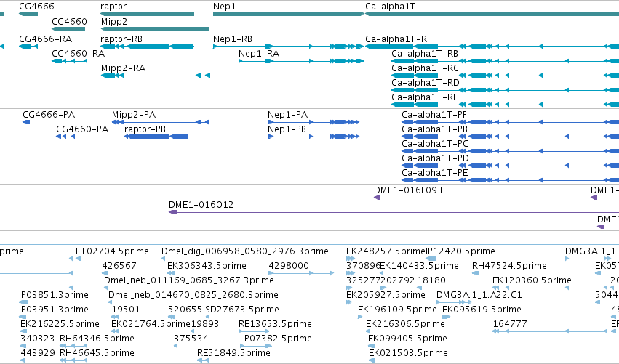Viewport: 619px width, 364px height.
Task: Select EST RE13653.5prime
Action: tap(253, 331)
